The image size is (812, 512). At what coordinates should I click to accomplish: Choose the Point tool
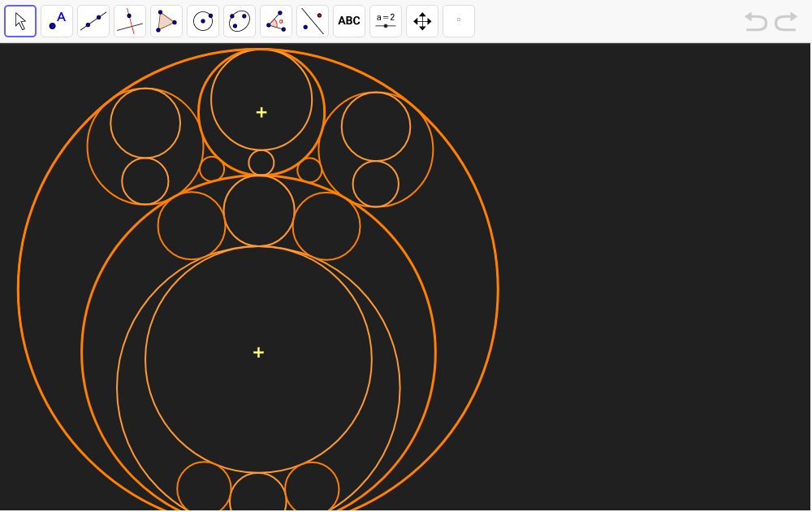pos(57,21)
